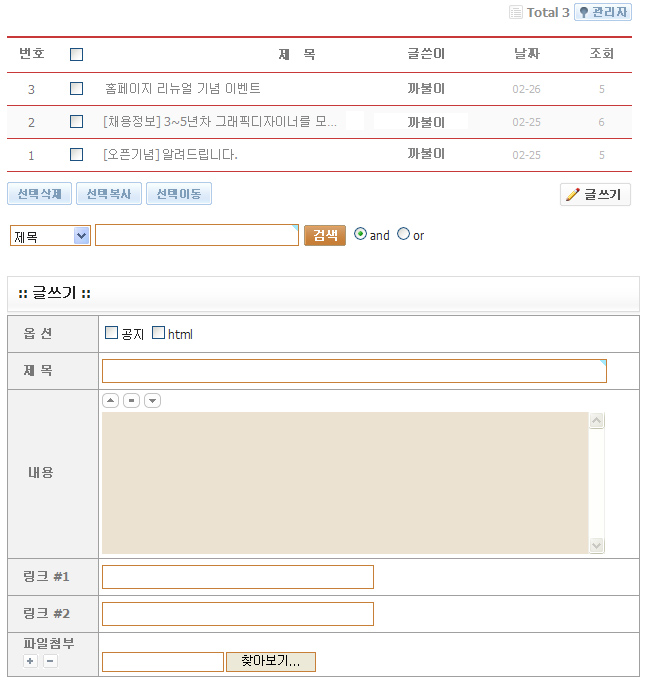This screenshot has height=700, width=650.
Task: Click author 까불이 in row 3
Action: coord(426,88)
